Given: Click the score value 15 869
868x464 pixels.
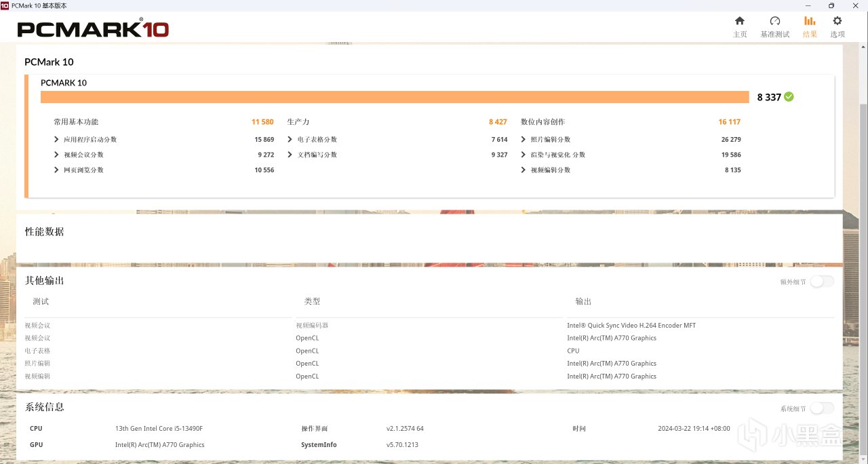Looking at the screenshot, I should pyautogui.click(x=264, y=140).
